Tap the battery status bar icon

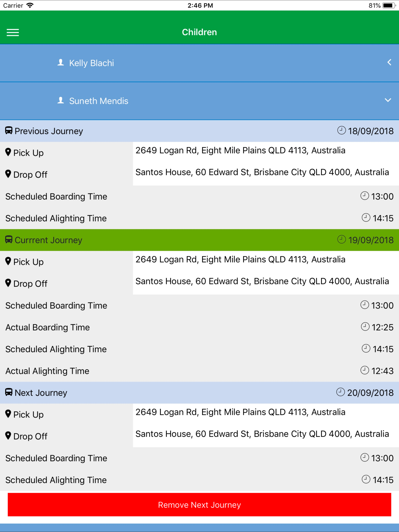click(389, 5)
